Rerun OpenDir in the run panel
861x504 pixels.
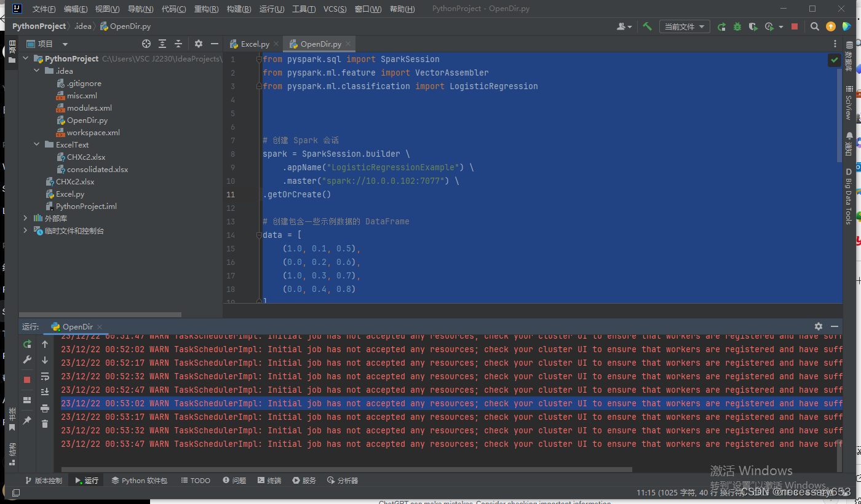tap(27, 344)
